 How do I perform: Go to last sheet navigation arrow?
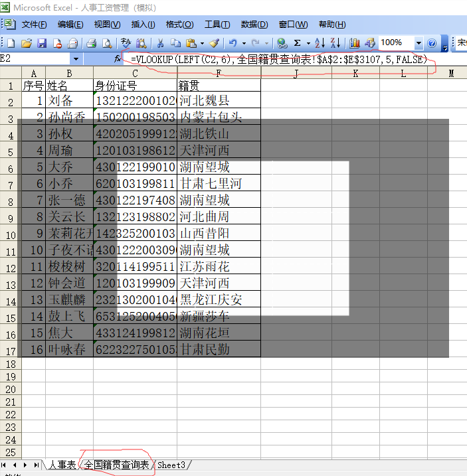coord(36,465)
